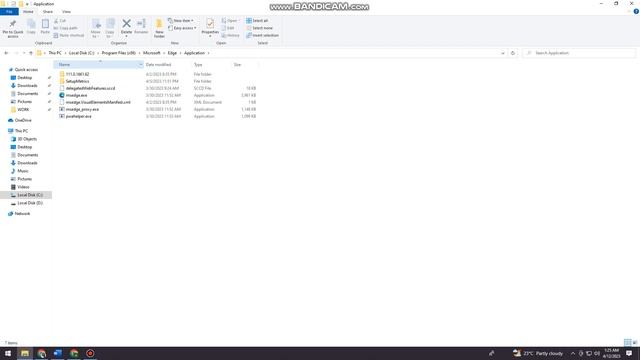Open Downloads under Quick access

tap(27, 86)
